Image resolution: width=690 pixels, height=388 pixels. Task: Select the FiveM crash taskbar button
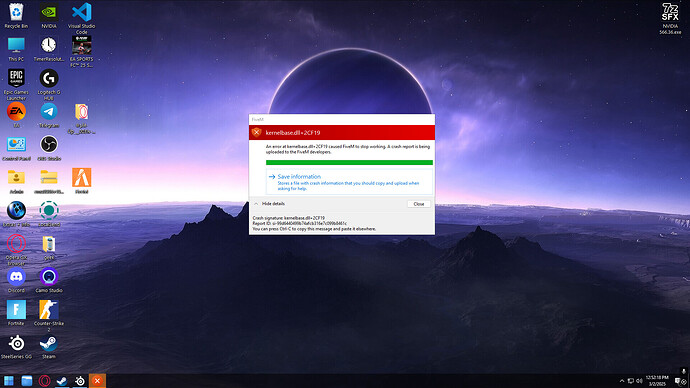tap(97, 381)
